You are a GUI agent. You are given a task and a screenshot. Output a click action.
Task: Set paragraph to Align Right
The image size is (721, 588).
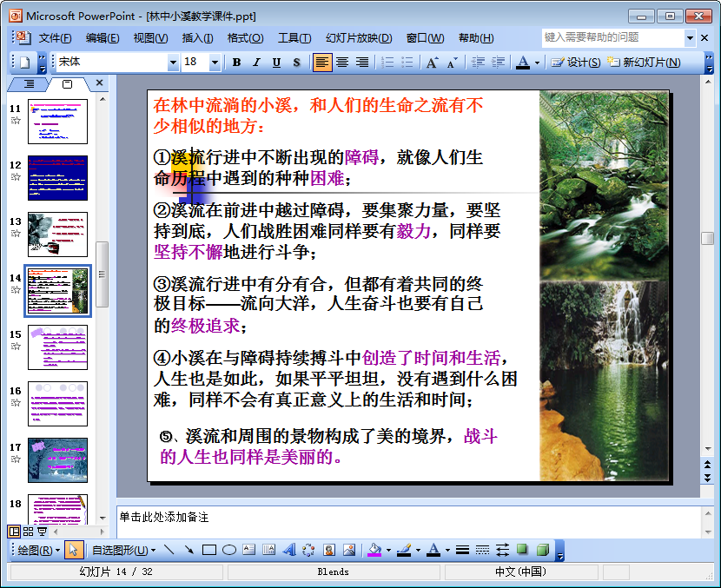point(362,62)
